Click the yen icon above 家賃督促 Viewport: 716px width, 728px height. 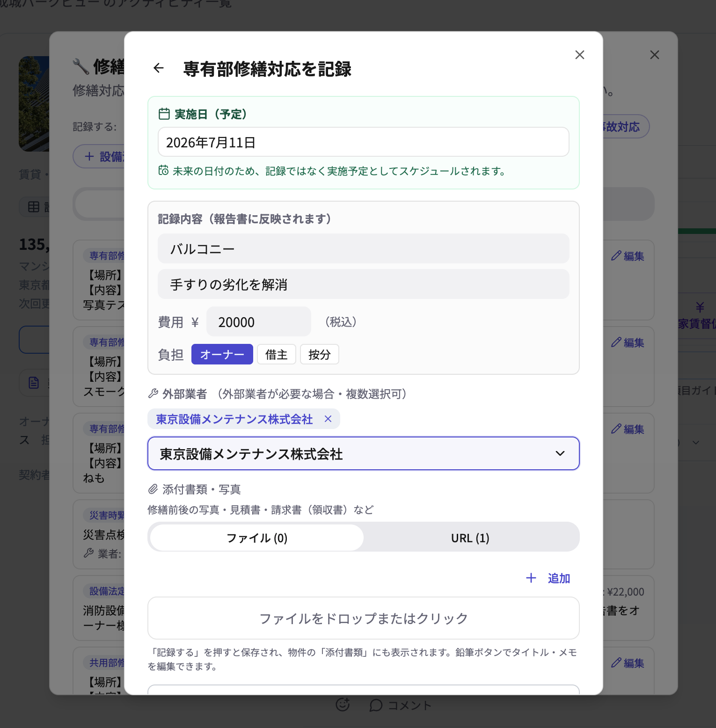click(700, 307)
